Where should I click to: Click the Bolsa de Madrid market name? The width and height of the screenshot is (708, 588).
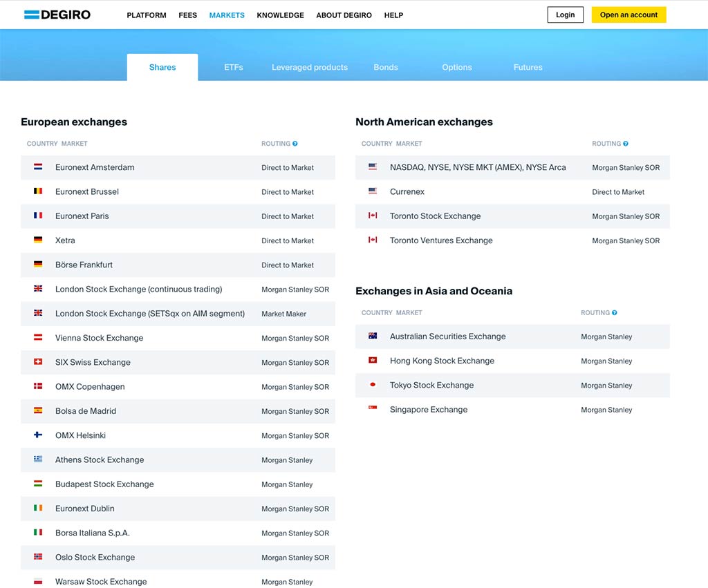point(86,411)
